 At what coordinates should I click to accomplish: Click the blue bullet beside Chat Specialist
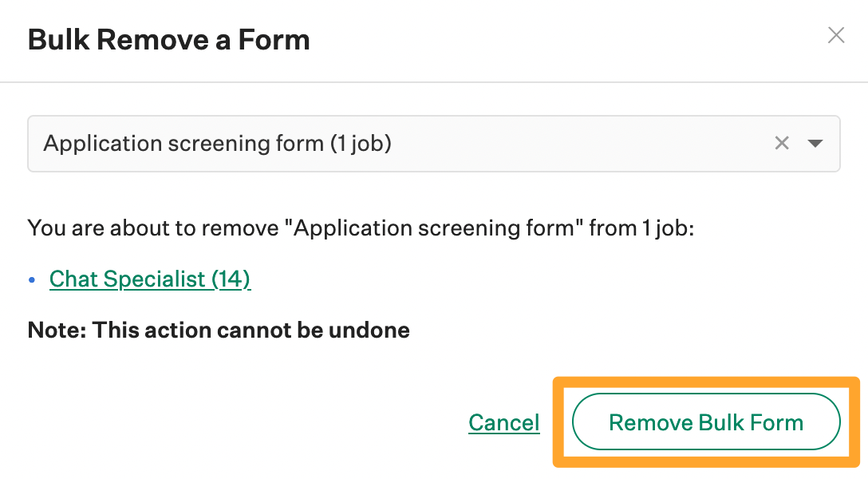tap(33, 279)
